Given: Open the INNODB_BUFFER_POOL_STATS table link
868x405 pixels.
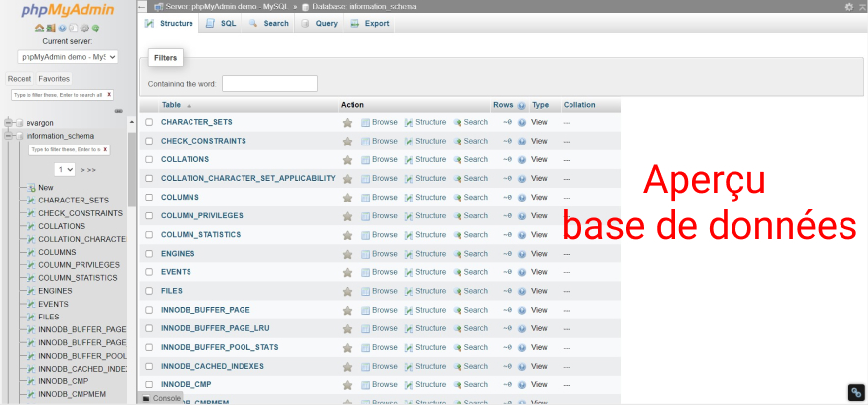Looking at the screenshot, I should point(220,347).
